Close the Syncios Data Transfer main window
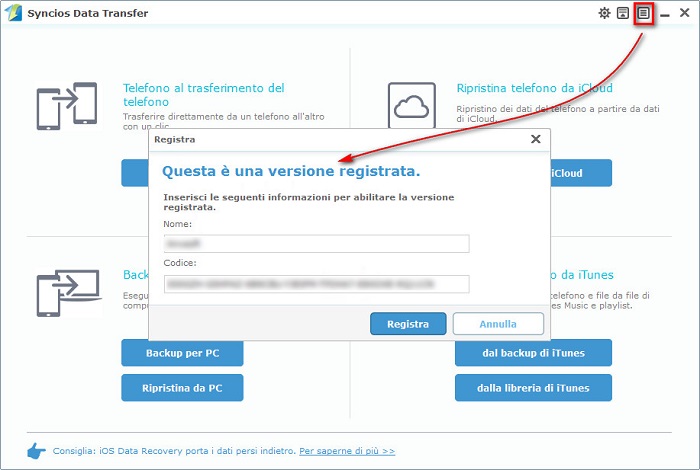Image resolution: width=700 pixels, height=470 pixels. (684, 12)
